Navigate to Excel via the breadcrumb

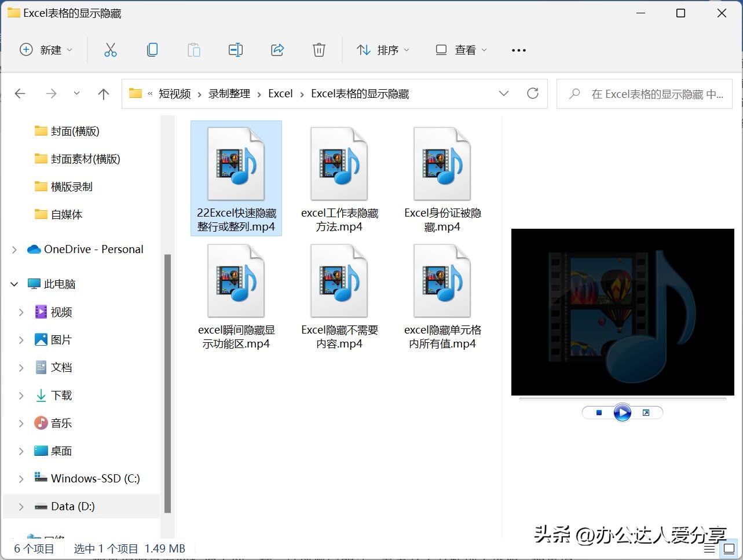(x=280, y=93)
